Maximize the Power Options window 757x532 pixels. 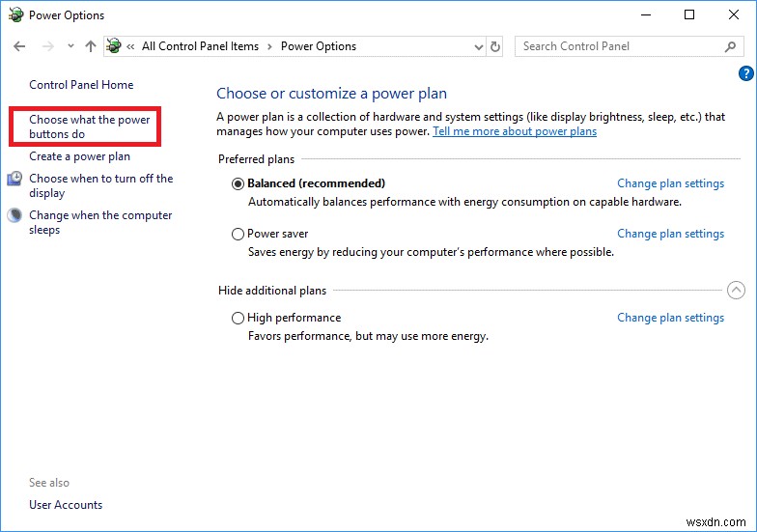(x=689, y=15)
